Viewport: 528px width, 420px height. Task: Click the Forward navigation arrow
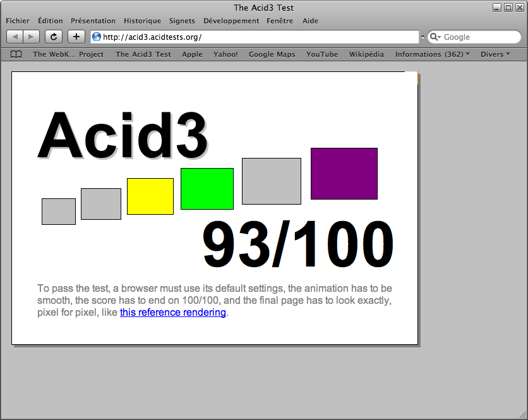[x=32, y=37]
